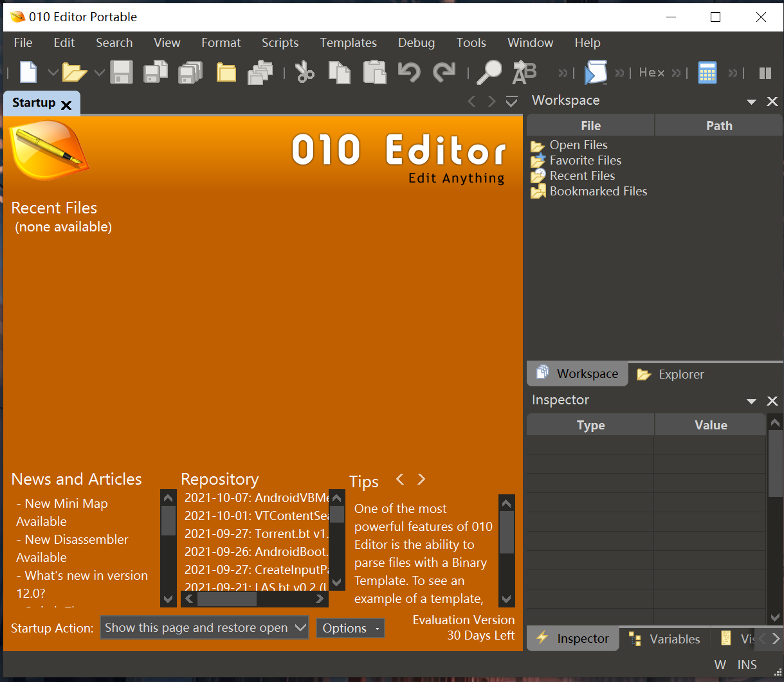Open Find with the magnifying glass icon
Viewport: 784px width, 682px height.
coord(489,72)
